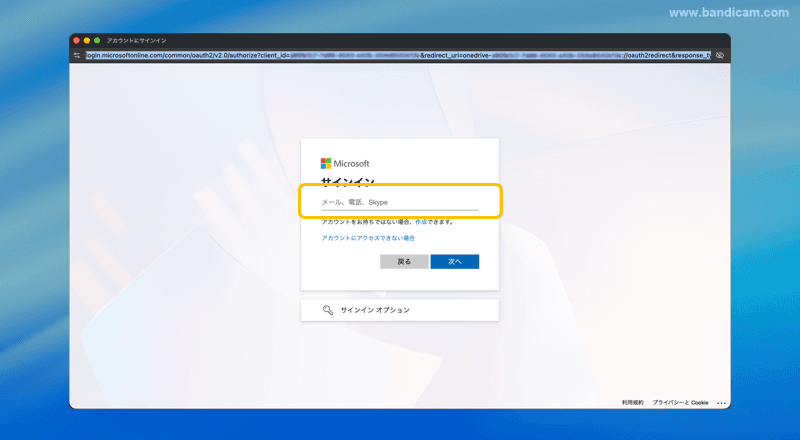Viewport: 800px width, 440px height.
Task: Open the アカウントにアクセスできない場合 link
Action: click(x=368, y=238)
